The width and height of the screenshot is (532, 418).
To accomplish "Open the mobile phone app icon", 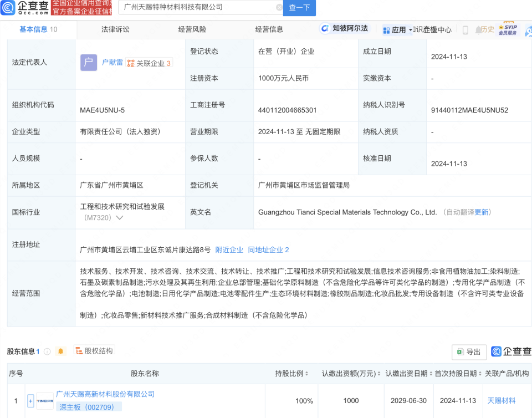I will 465,30.
